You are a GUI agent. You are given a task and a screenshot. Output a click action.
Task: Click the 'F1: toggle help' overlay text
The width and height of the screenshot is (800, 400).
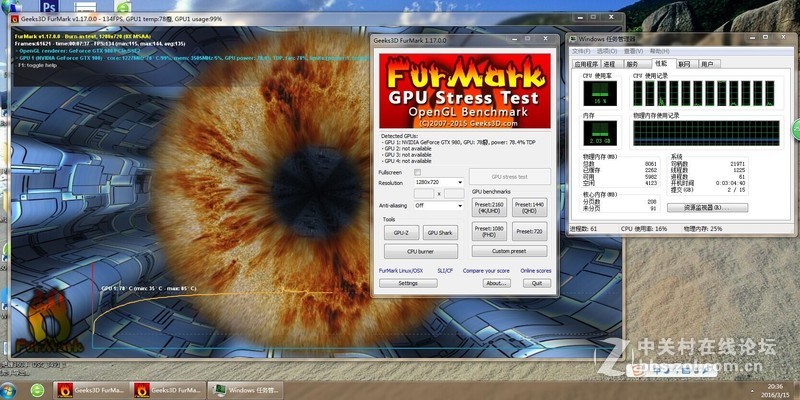click(35, 65)
